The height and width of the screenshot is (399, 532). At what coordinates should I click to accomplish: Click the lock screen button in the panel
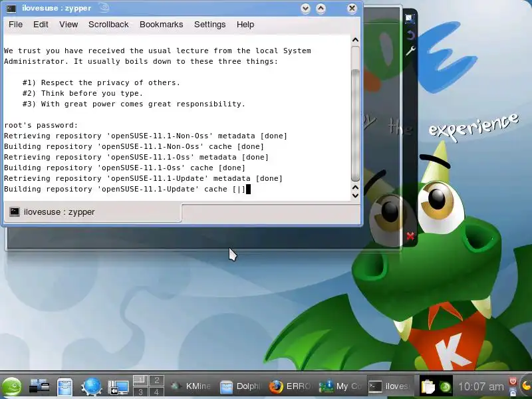[x=513, y=392]
